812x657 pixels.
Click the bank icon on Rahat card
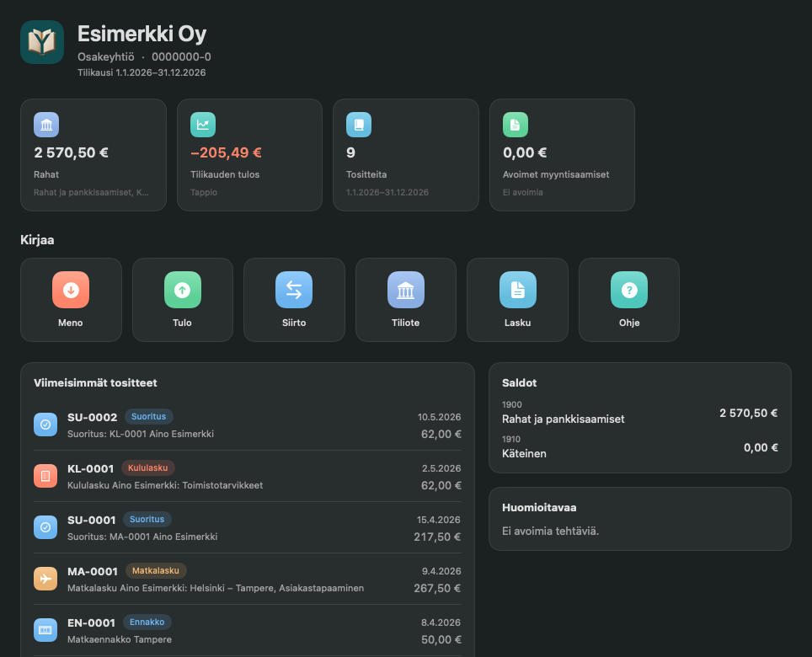point(46,125)
